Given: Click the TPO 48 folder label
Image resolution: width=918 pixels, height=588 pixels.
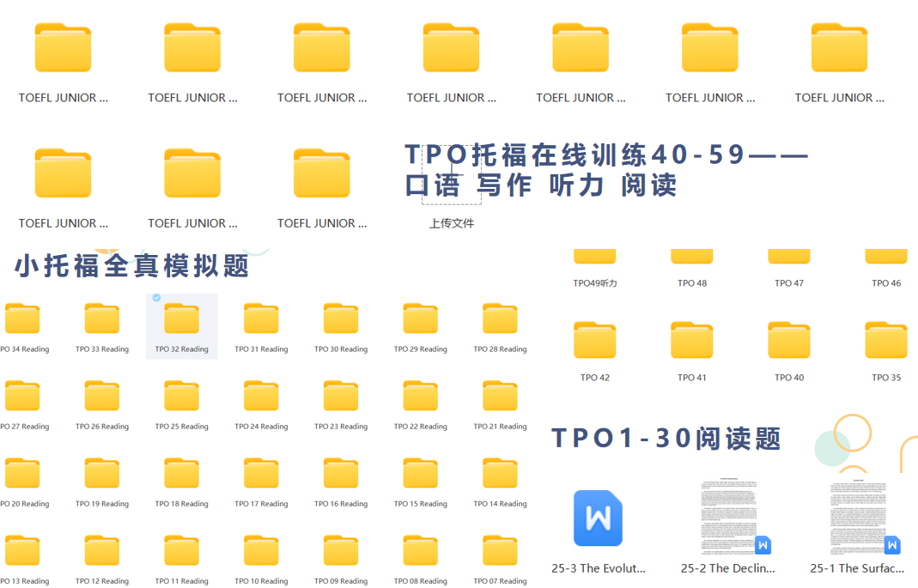Looking at the screenshot, I should 692,283.
